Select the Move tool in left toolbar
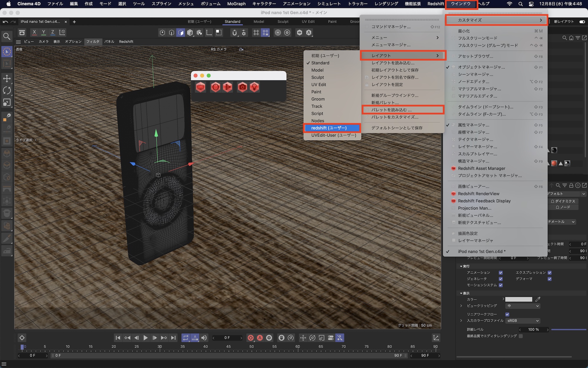Viewport: 588px width, 368px height. (7, 78)
